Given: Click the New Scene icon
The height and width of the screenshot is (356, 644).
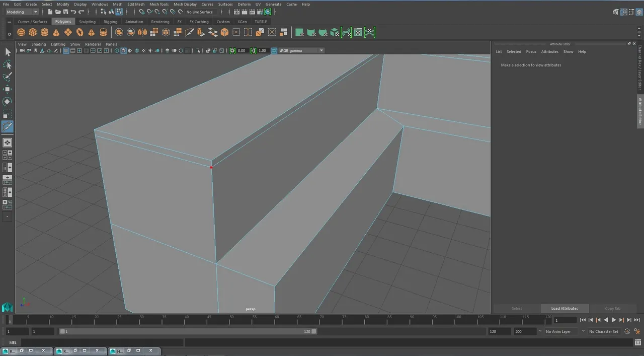Looking at the screenshot, I should (x=50, y=12).
